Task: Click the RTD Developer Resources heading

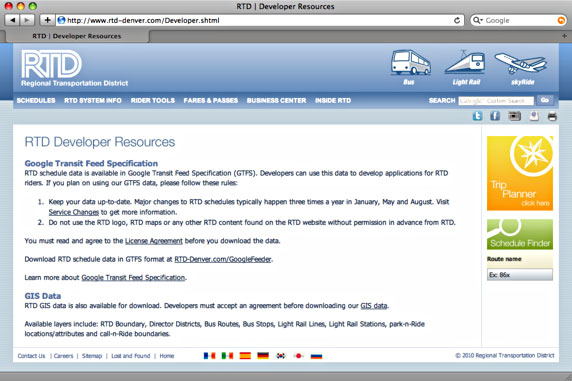Action: (x=100, y=142)
